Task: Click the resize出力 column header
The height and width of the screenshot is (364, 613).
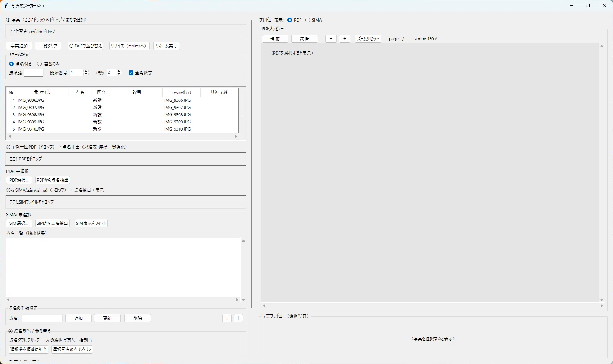Action: [182, 92]
